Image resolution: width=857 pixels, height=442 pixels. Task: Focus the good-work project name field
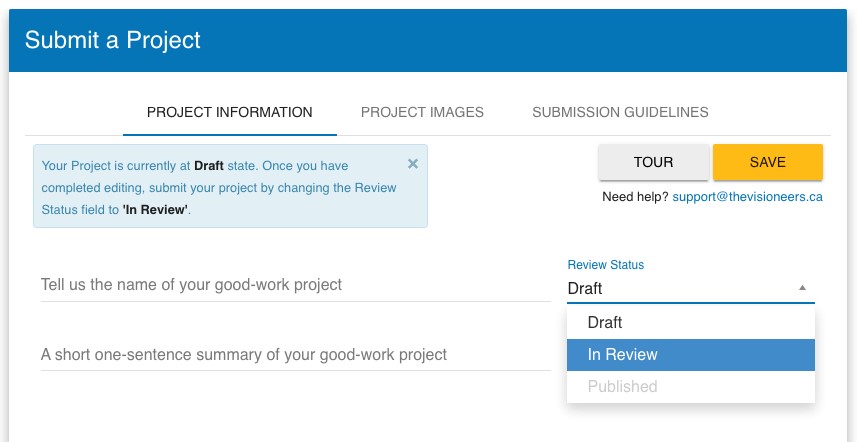coord(295,285)
